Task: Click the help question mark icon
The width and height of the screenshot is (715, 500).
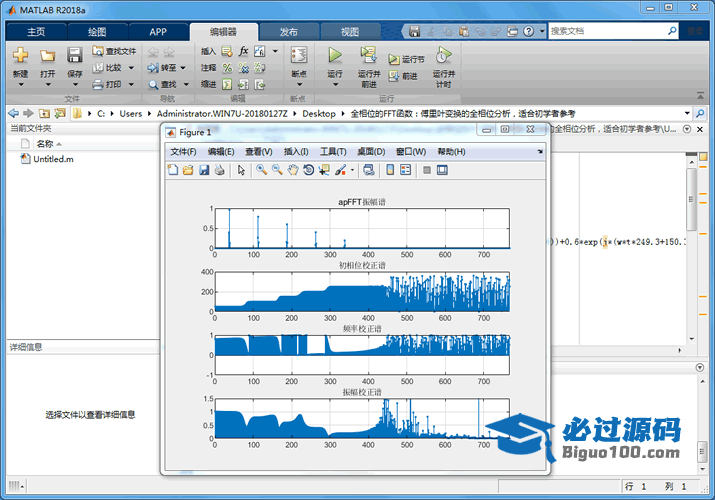Action: point(528,31)
